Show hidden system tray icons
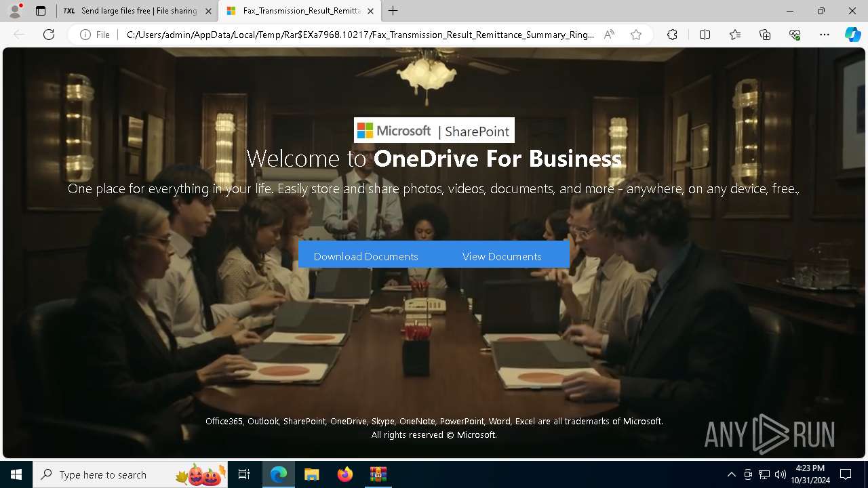The height and width of the screenshot is (488, 868). pos(731,474)
